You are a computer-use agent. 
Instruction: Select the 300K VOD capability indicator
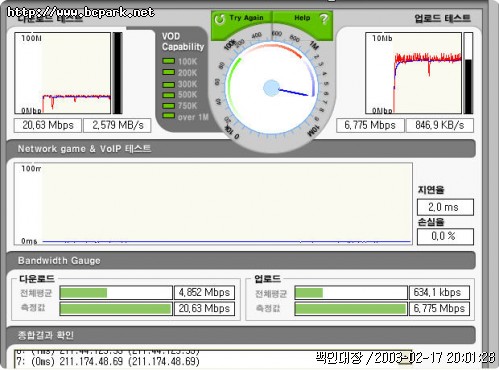tap(168, 84)
